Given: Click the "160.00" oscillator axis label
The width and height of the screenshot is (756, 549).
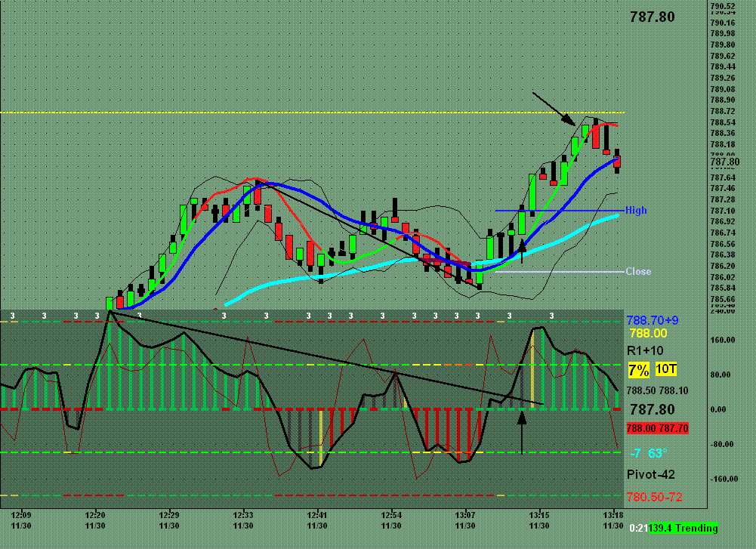Looking at the screenshot, I should pyautogui.click(x=724, y=340).
